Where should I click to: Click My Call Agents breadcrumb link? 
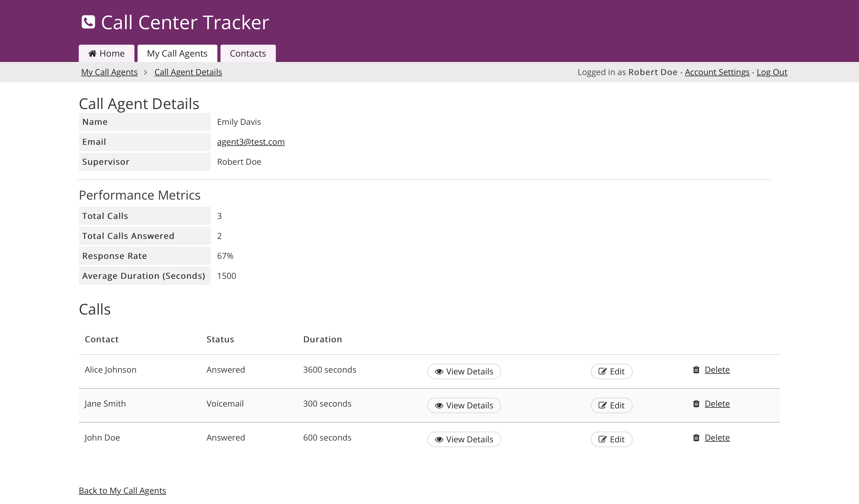pyautogui.click(x=109, y=72)
